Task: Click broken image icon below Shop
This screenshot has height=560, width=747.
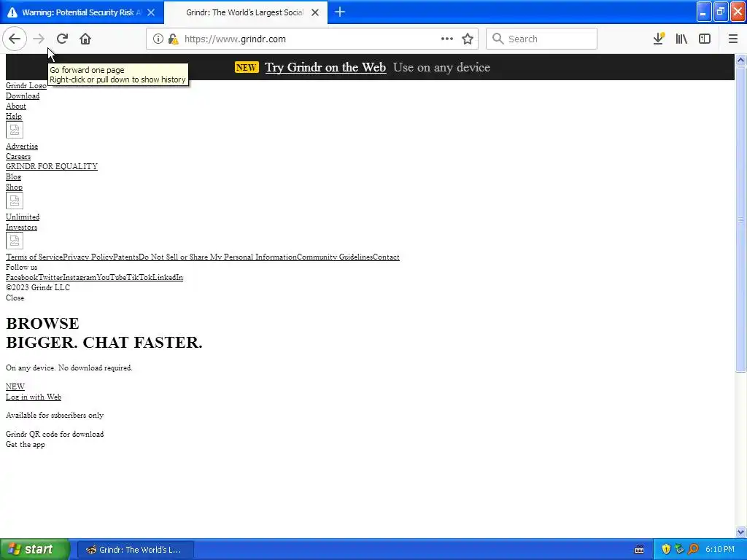Action: 15,201
